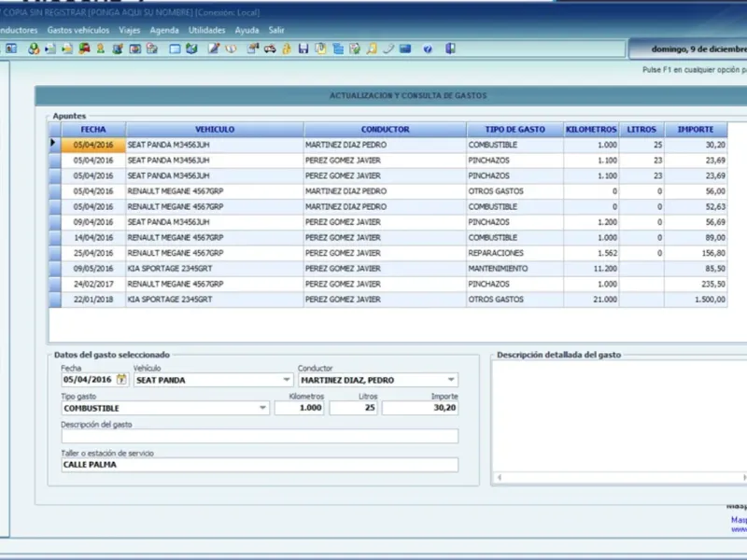Click the yellow padlock toolbar icon

(x=286, y=49)
